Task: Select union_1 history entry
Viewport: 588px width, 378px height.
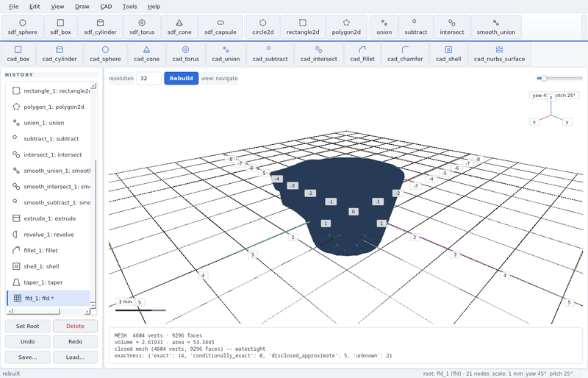Action: coord(49,123)
